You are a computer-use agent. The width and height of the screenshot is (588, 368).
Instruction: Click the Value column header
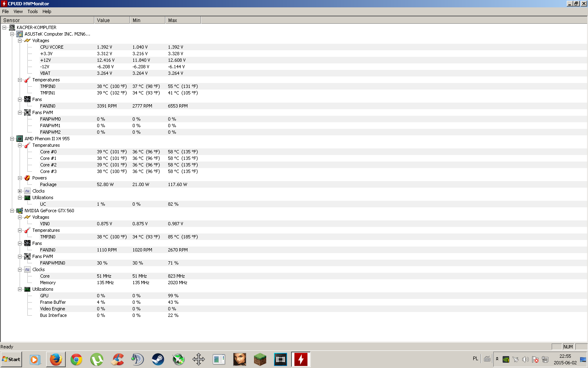pyautogui.click(x=112, y=20)
